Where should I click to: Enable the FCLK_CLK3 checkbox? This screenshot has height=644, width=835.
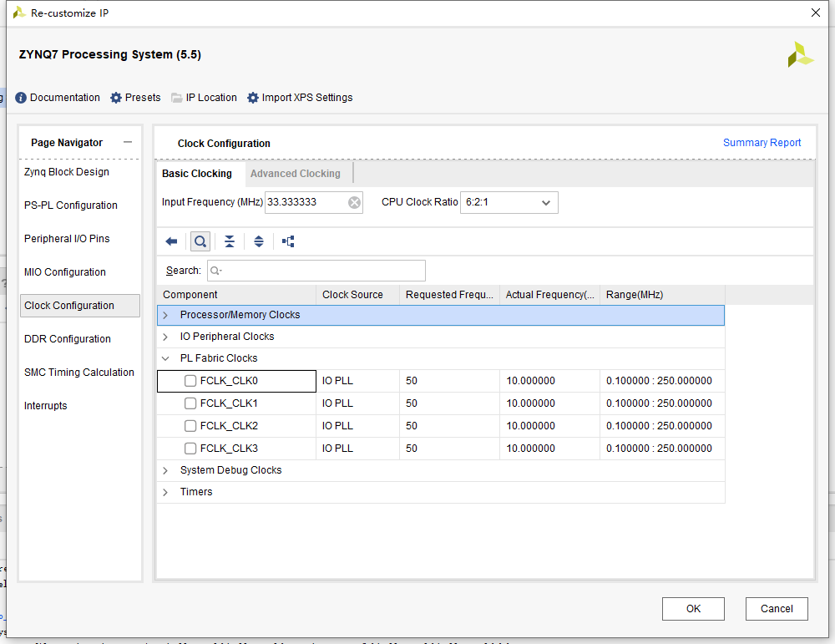coord(190,448)
